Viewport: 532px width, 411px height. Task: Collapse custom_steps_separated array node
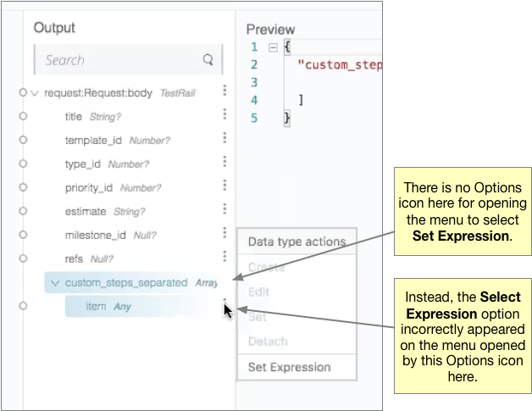click(55, 283)
